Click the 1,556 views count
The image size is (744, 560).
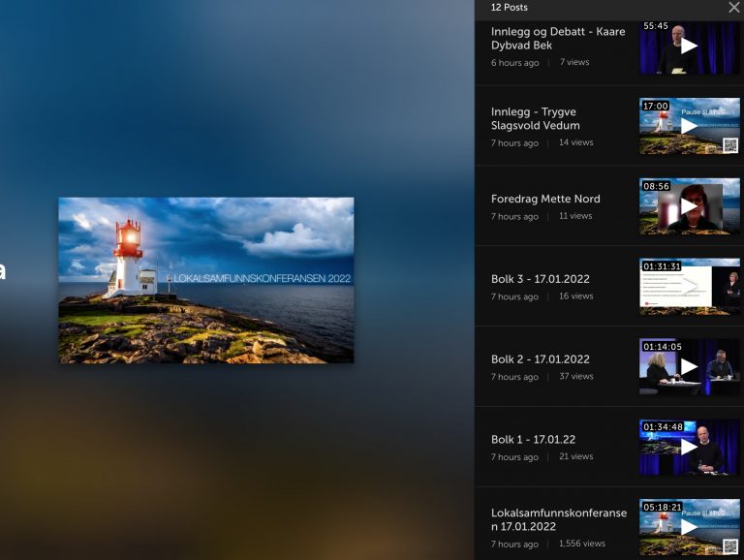pyautogui.click(x=582, y=544)
